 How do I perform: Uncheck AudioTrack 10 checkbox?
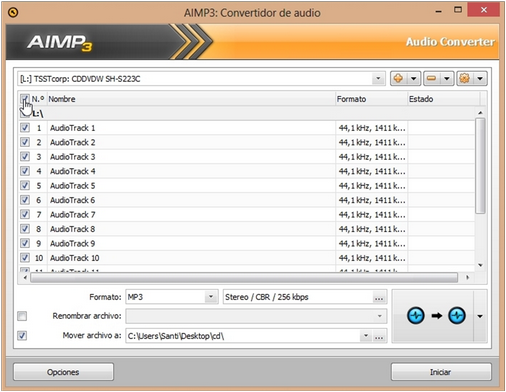25,258
